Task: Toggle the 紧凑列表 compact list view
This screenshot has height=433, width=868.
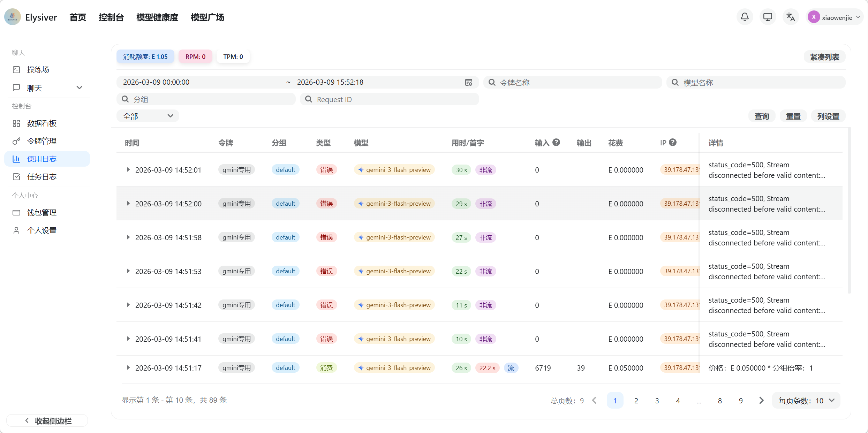Action: [824, 57]
